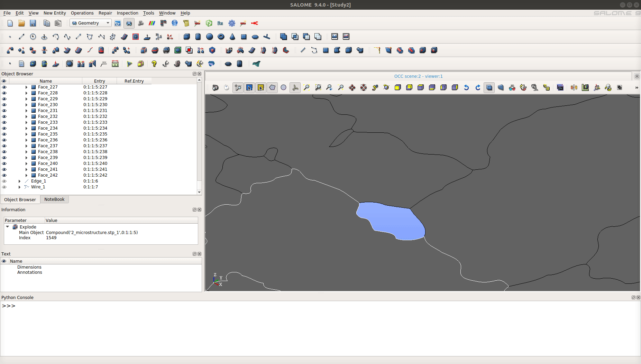Click the Global panning icon
This screenshot has height=364, width=641.
pyautogui.click(x=364, y=87)
